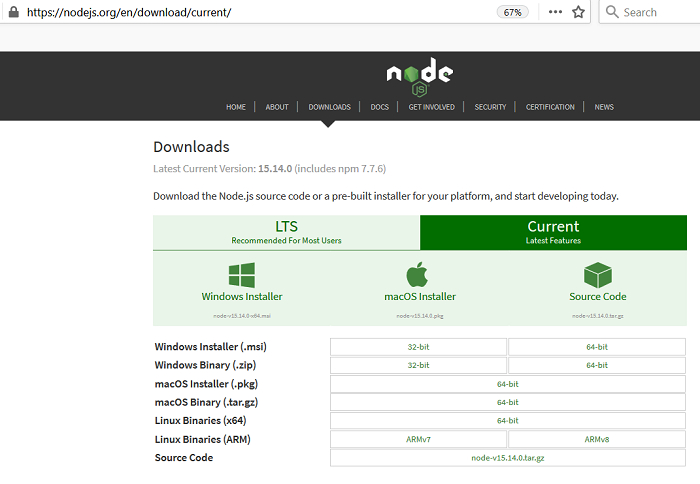
Task: Click the search magnifier icon
Action: point(612,12)
